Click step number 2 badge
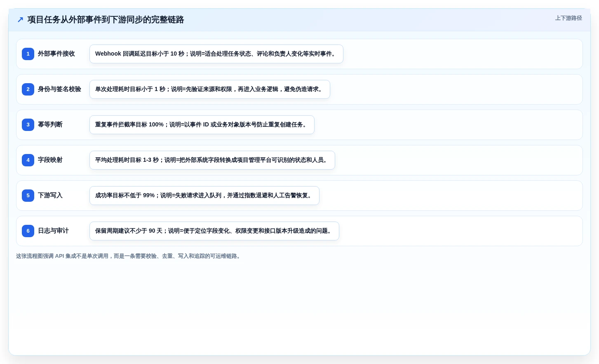This screenshot has height=364, width=599. click(x=28, y=89)
